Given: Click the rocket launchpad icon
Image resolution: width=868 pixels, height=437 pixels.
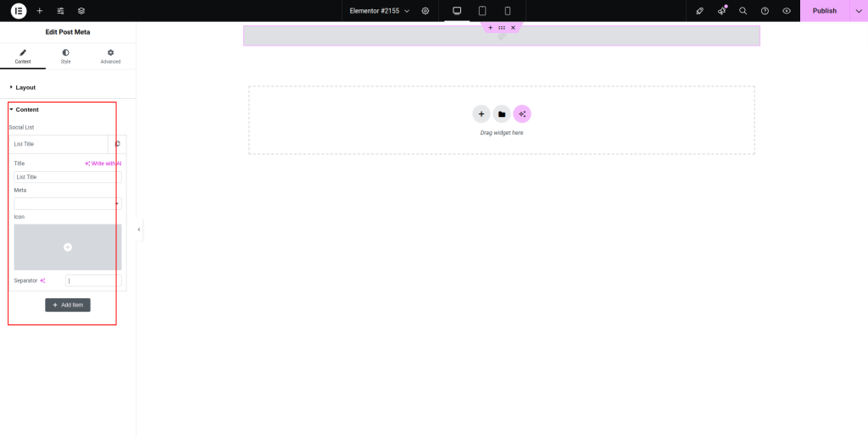Looking at the screenshot, I should (x=699, y=10).
